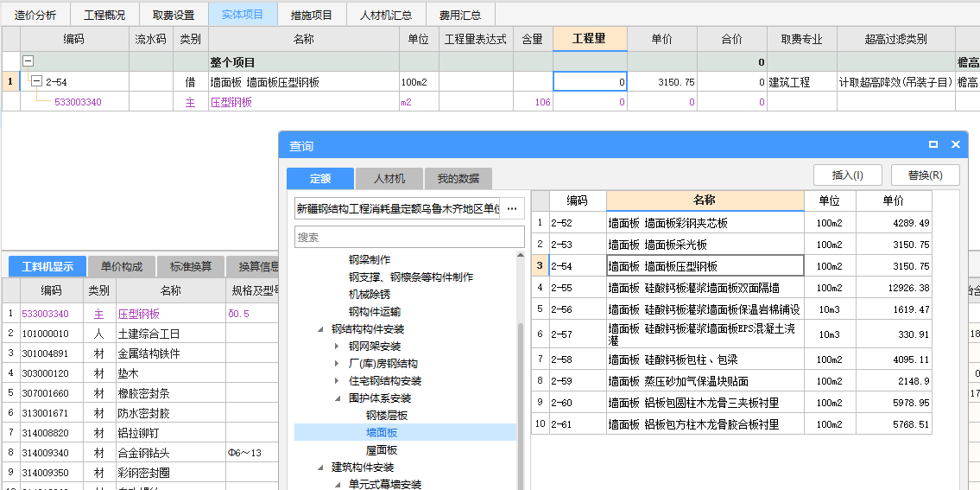The height and width of the screenshot is (490, 980).
Task: Select quota 2-56 保温岩棉铺设
Action: coord(731,309)
